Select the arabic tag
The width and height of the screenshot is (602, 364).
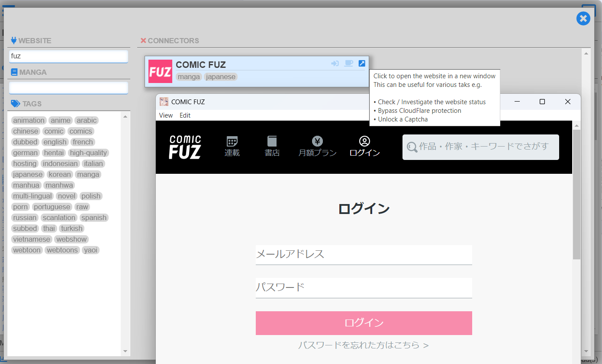click(x=87, y=120)
